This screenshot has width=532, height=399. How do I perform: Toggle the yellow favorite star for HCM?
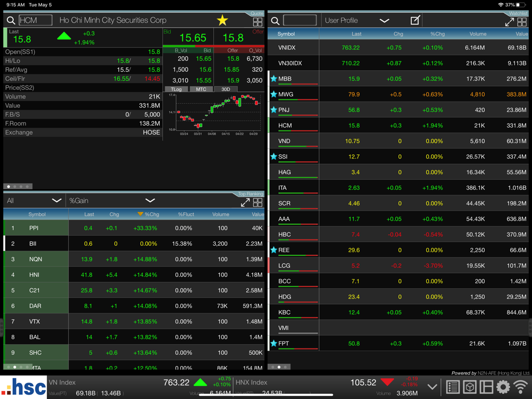point(222,20)
